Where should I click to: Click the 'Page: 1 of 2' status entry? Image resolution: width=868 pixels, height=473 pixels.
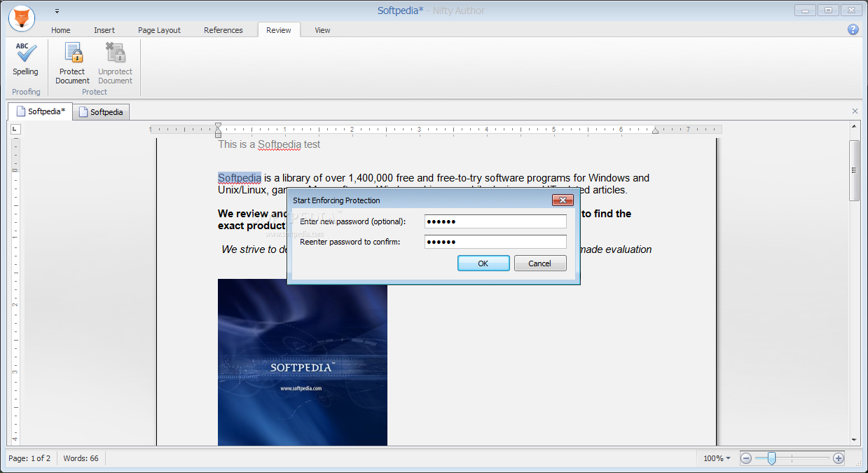(29, 458)
